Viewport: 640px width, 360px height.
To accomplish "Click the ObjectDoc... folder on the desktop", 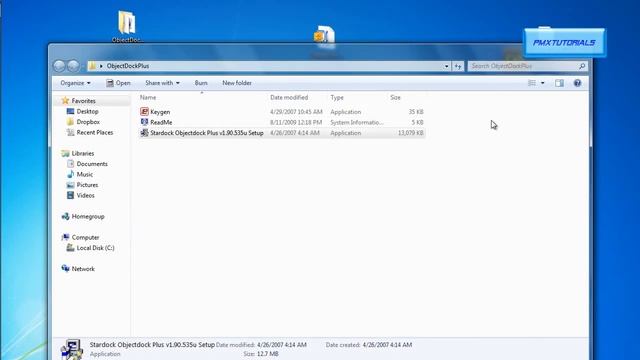I will pyautogui.click(x=127, y=26).
